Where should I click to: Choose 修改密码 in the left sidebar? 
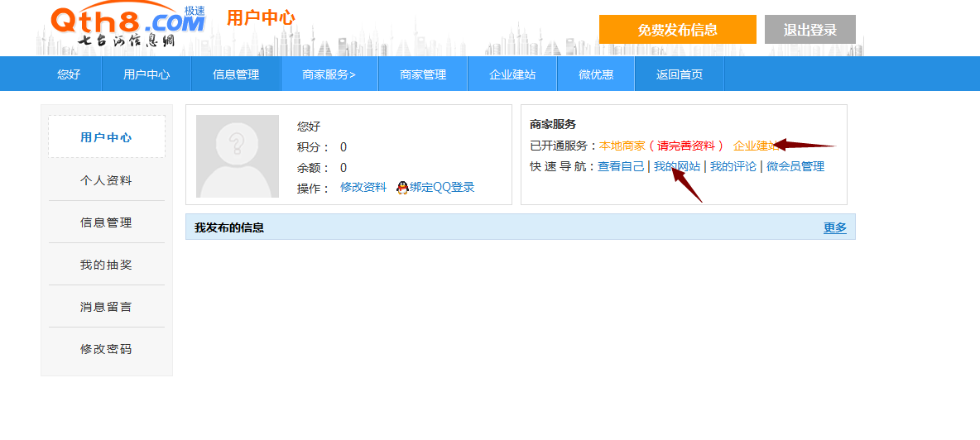[x=106, y=349]
